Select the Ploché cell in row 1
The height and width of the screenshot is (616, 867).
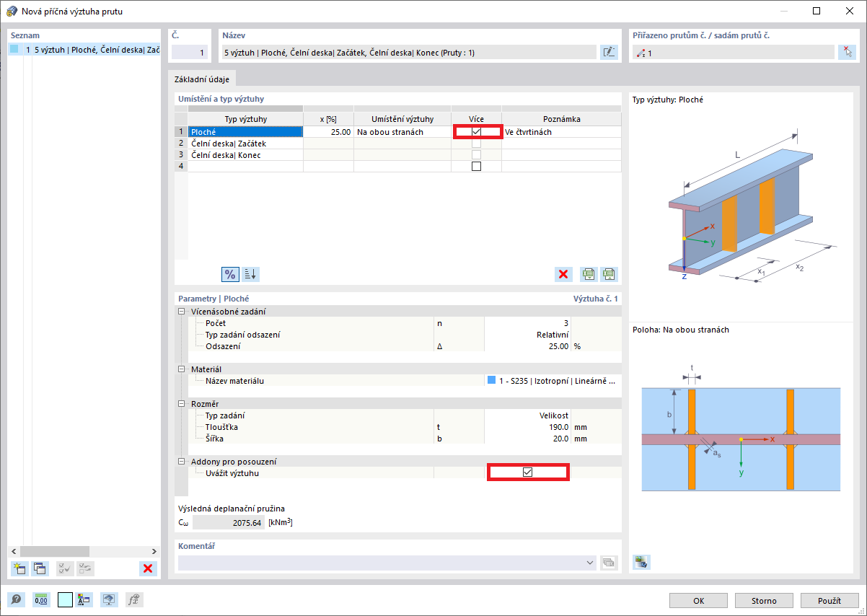pyautogui.click(x=245, y=132)
